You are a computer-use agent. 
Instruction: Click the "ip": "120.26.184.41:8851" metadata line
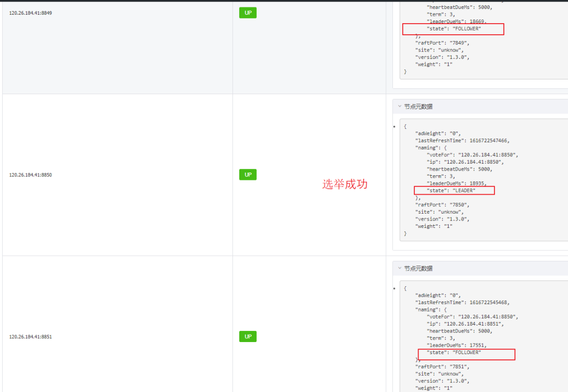(465, 324)
